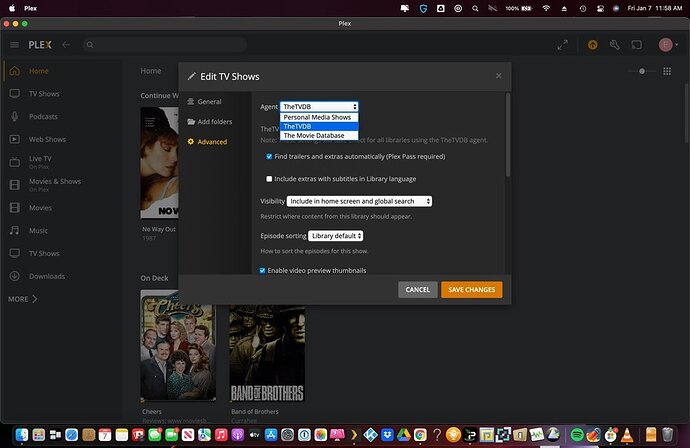Open the No Way Out poster
The width and height of the screenshot is (690, 448).
coord(159,163)
